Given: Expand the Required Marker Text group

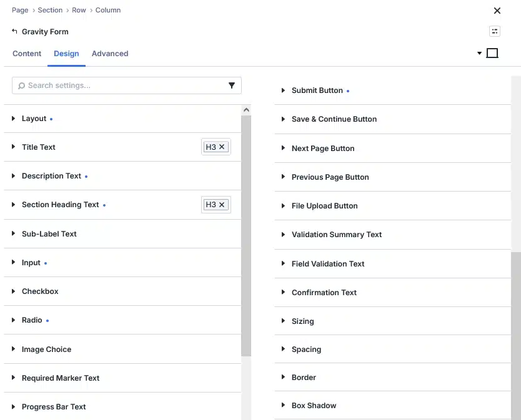Looking at the screenshot, I should [122, 378].
